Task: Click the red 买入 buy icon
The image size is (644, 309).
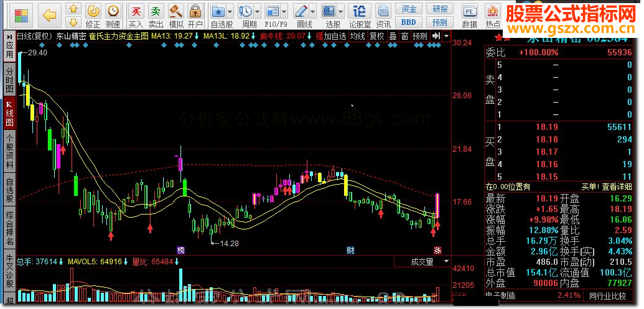Action: point(136,11)
